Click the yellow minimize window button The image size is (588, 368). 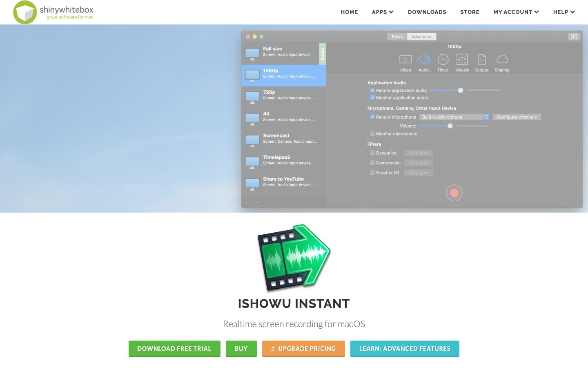(255, 36)
